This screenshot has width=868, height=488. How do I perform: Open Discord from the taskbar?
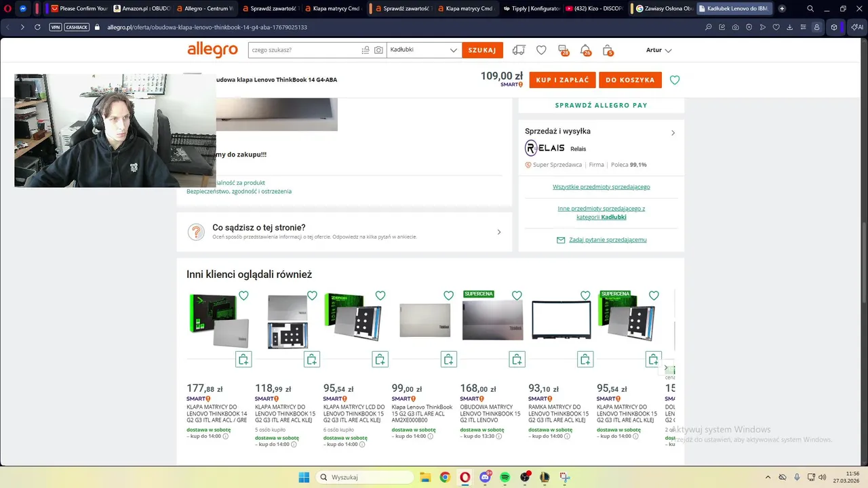[x=485, y=477]
